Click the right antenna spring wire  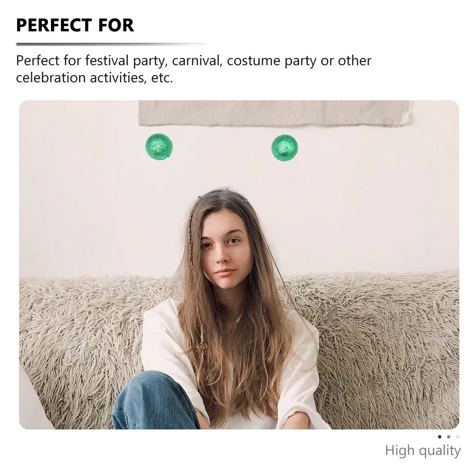pyautogui.click(x=262, y=179)
